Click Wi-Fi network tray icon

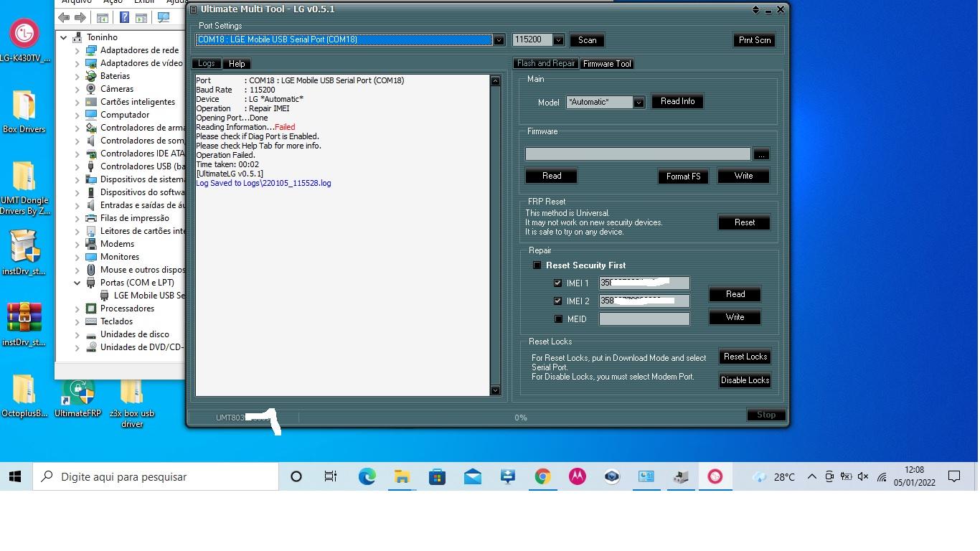click(881, 477)
